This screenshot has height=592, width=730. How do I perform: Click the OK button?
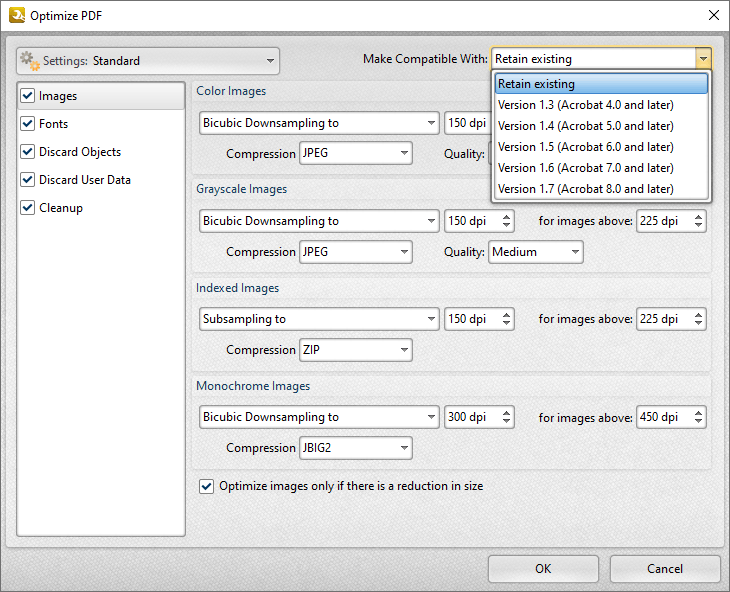point(543,569)
